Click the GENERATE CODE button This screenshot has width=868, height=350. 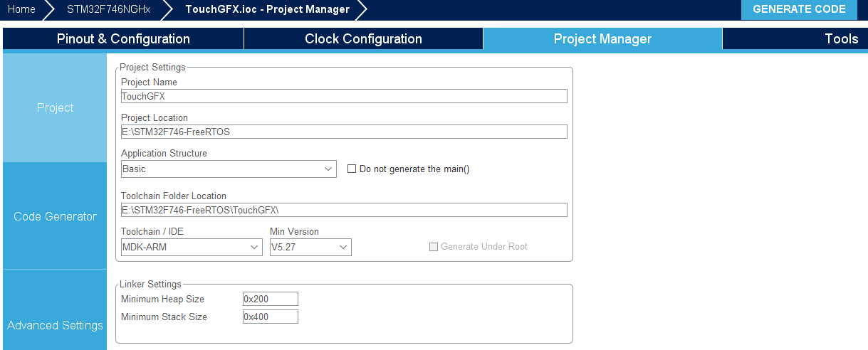coord(799,9)
